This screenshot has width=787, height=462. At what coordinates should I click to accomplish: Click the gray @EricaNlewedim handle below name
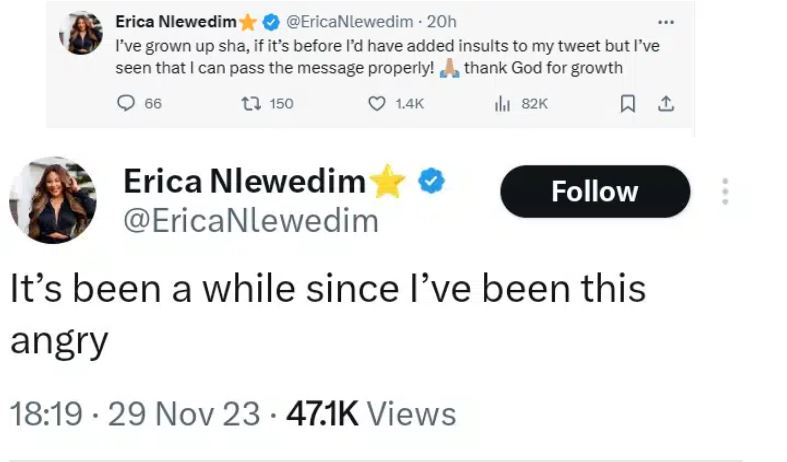(250, 220)
